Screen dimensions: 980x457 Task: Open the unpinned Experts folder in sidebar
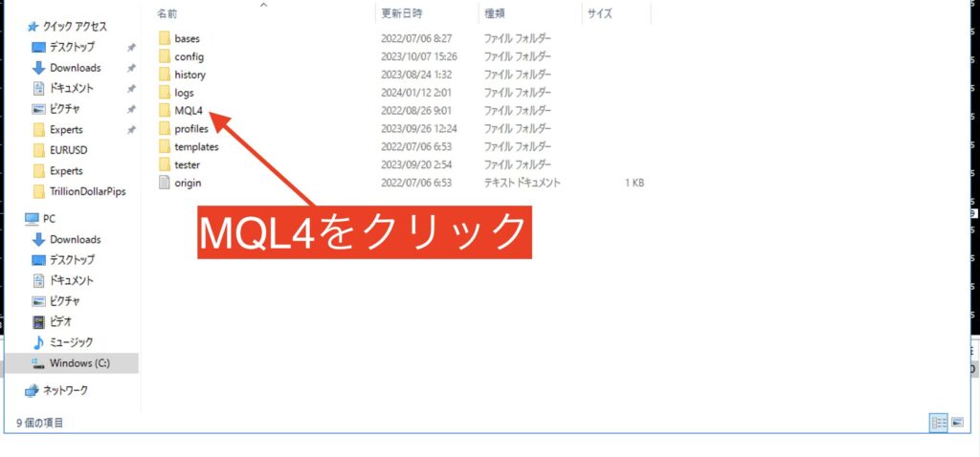[66, 170]
